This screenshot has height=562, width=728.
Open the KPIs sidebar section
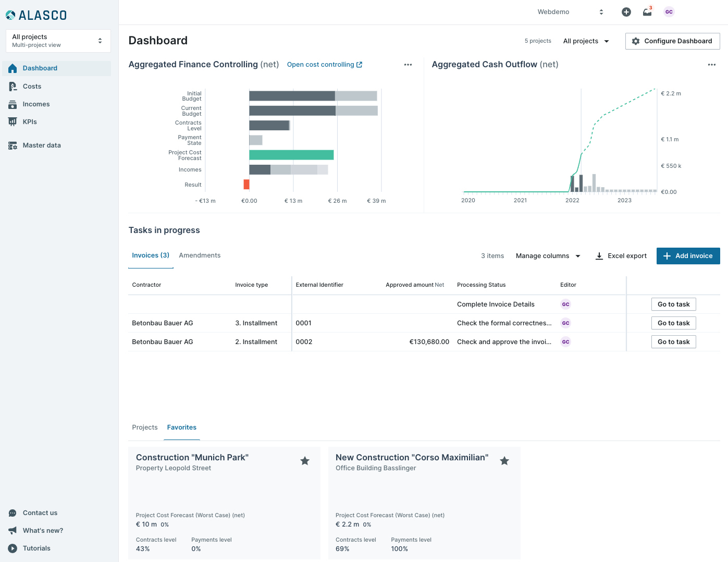pos(30,122)
